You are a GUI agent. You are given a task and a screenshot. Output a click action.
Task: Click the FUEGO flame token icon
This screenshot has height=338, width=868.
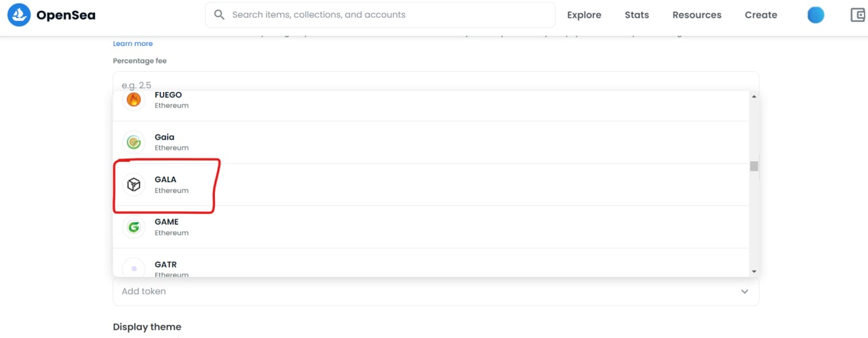click(134, 100)
